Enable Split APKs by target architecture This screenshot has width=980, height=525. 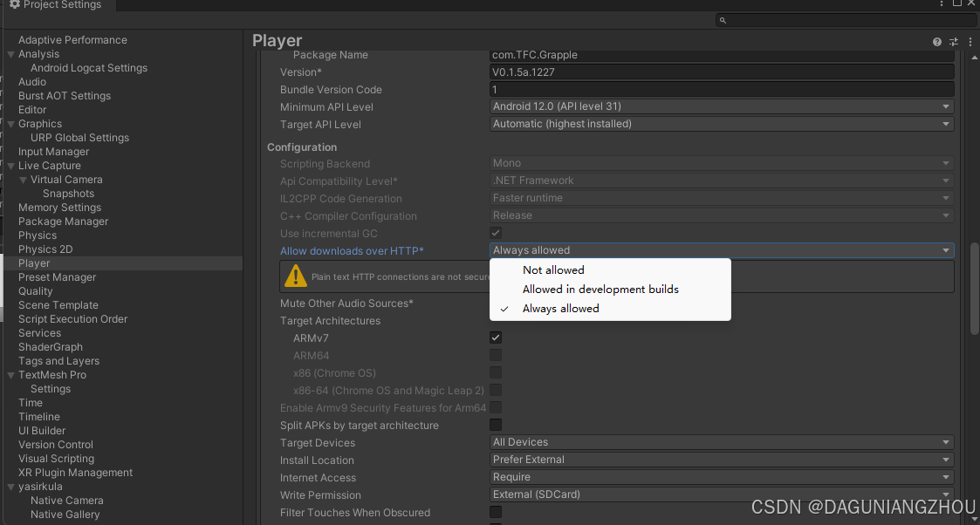496,425
